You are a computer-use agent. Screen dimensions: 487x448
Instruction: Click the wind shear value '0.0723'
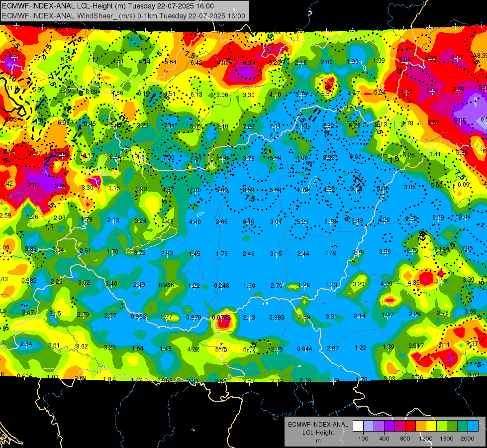[221, 318]
